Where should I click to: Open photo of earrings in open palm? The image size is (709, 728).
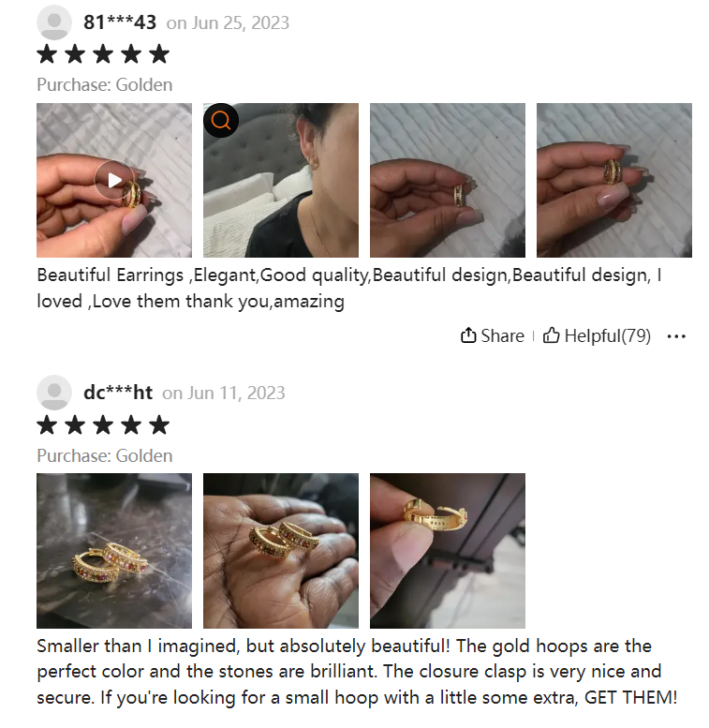coord(281,551)
